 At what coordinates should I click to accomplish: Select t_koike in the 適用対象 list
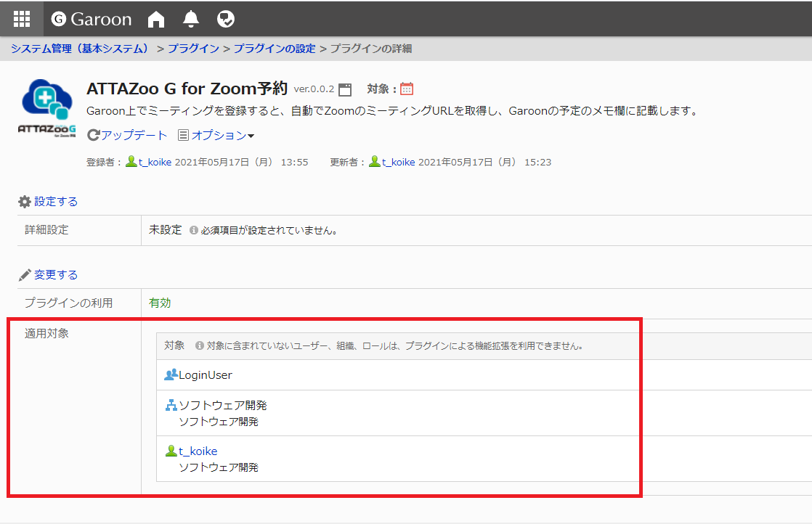(x=198, y=451)
